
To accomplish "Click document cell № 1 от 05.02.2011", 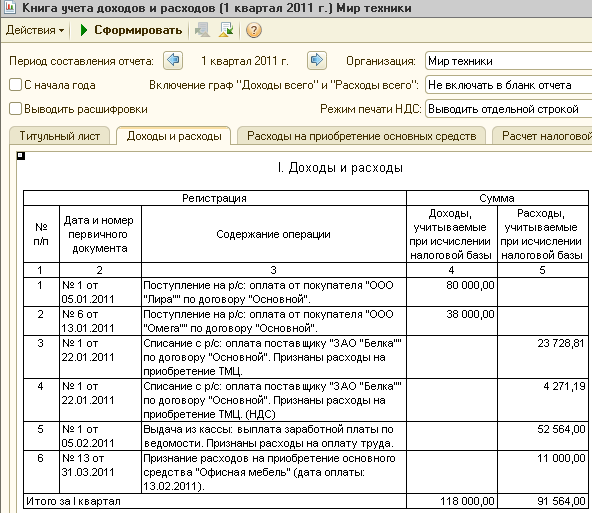I will click(100, 436).
